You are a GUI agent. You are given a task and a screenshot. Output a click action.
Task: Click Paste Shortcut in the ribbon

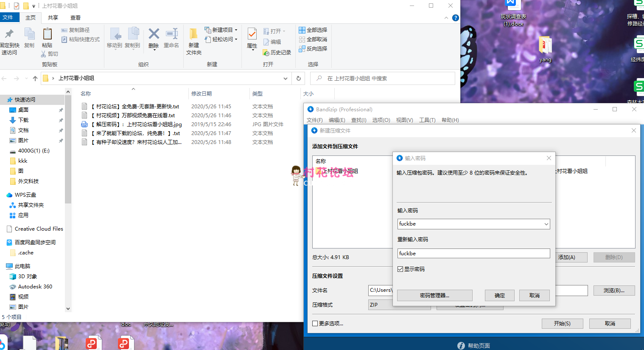tap(81, 40)
